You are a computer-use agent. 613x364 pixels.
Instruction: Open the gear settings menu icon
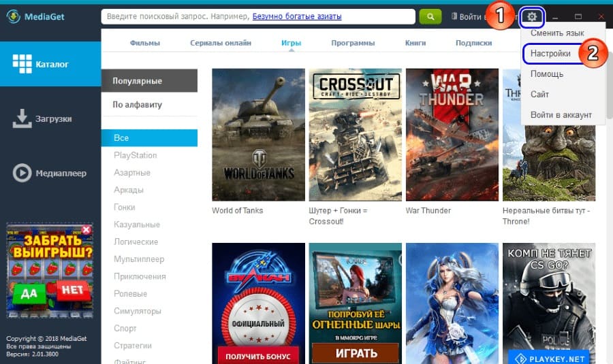(532, 17)
